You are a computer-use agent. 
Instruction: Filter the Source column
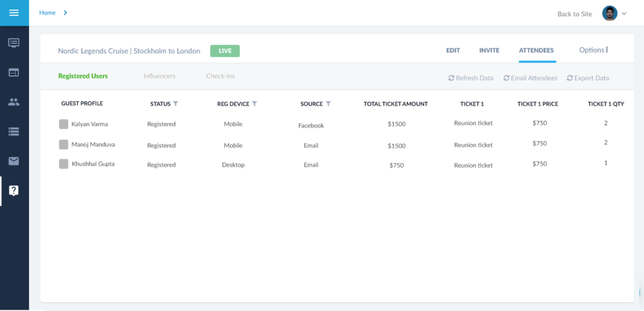coord(328,104)
